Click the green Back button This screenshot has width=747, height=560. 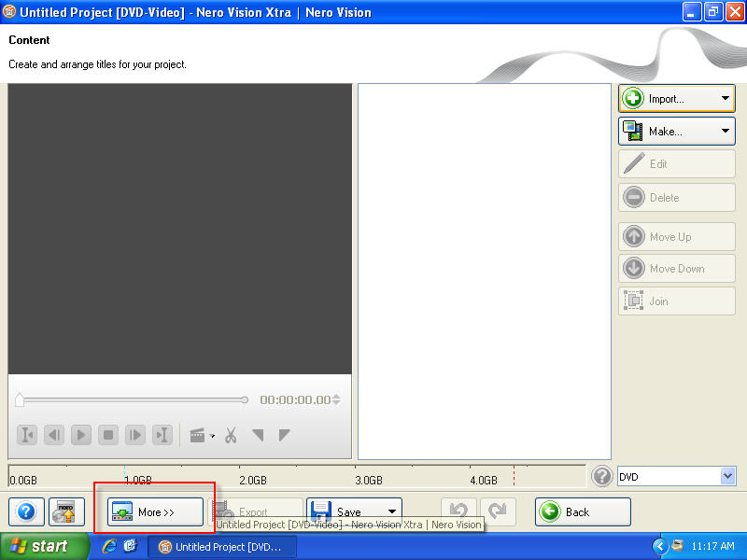tap(582, 511)
